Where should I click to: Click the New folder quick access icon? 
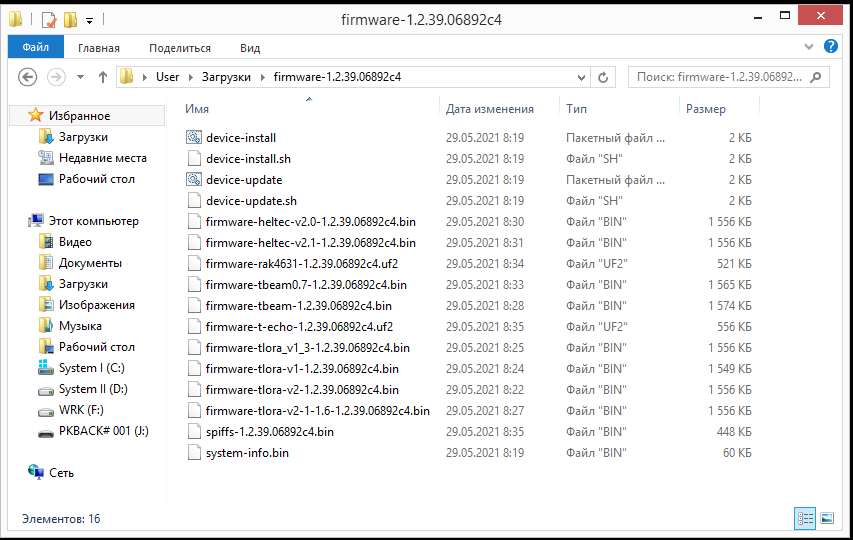tap(70, 20)
